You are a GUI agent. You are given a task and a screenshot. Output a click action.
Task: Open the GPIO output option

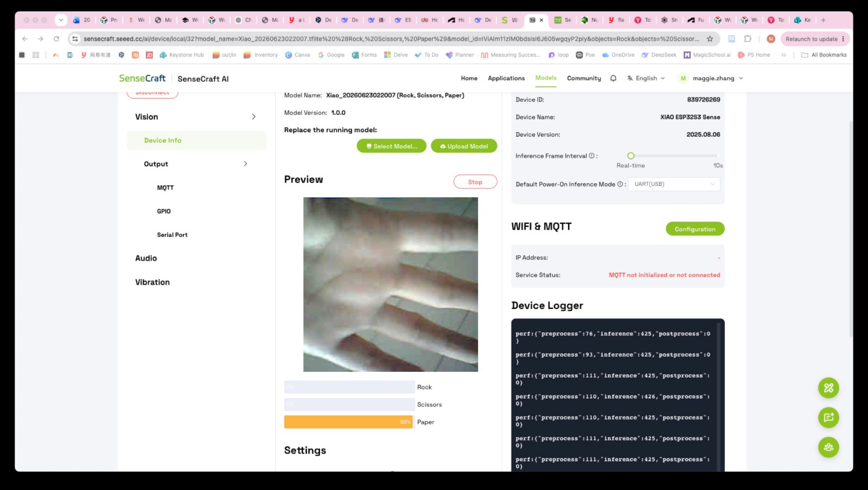[164, 211]
